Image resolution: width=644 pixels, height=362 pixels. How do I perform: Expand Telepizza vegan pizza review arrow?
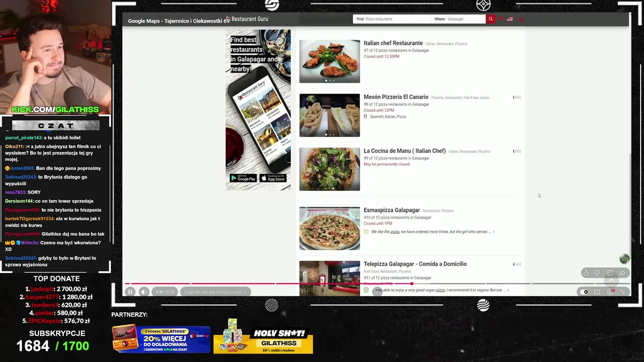pos(508,290)
